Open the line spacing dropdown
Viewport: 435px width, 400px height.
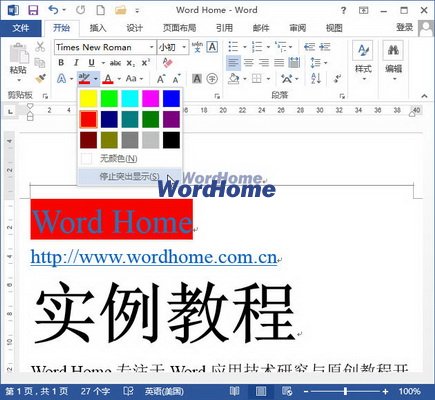click(318, 63)
